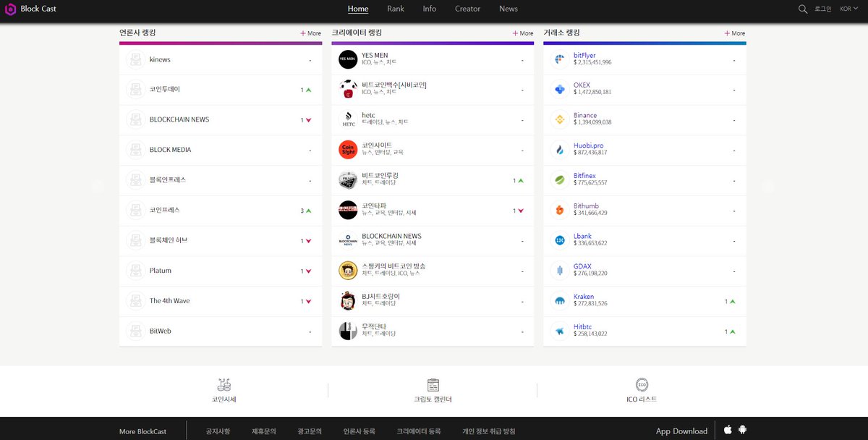Select the BitWeb row
Image resolution: width=868 pixels, height=440 pixels.
pyautogui.click(x=221, y=331)
